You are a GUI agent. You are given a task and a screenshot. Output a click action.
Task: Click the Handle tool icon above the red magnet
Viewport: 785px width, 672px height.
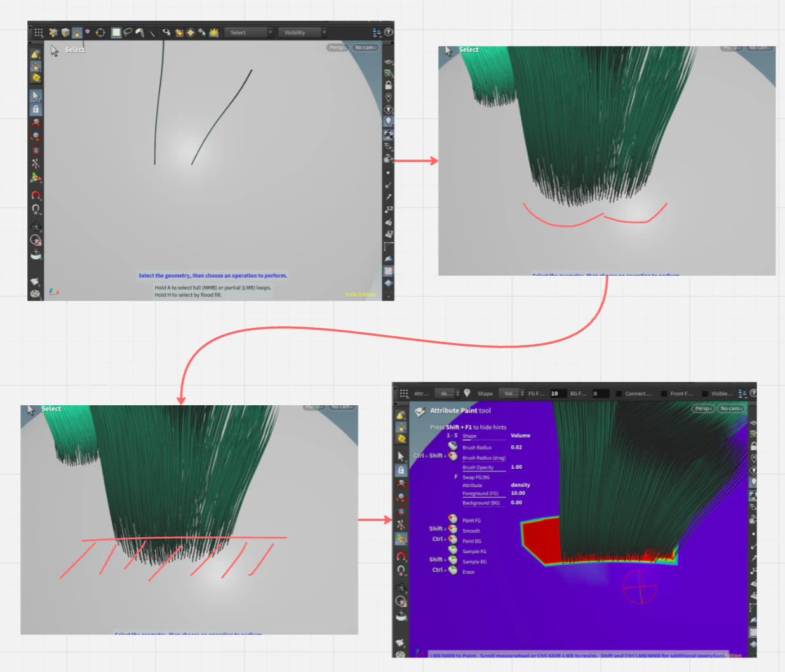click(x=36, y=178)
